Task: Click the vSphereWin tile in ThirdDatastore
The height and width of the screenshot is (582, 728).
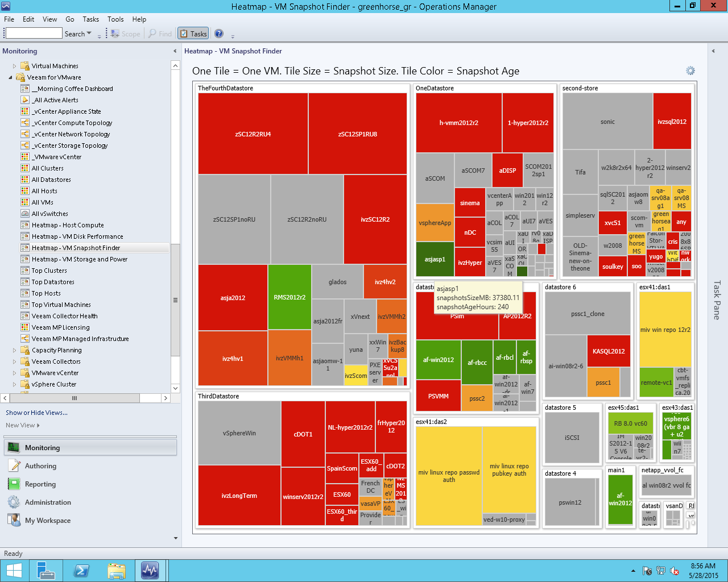Action: pyautogui.click(x=239, y=433)
